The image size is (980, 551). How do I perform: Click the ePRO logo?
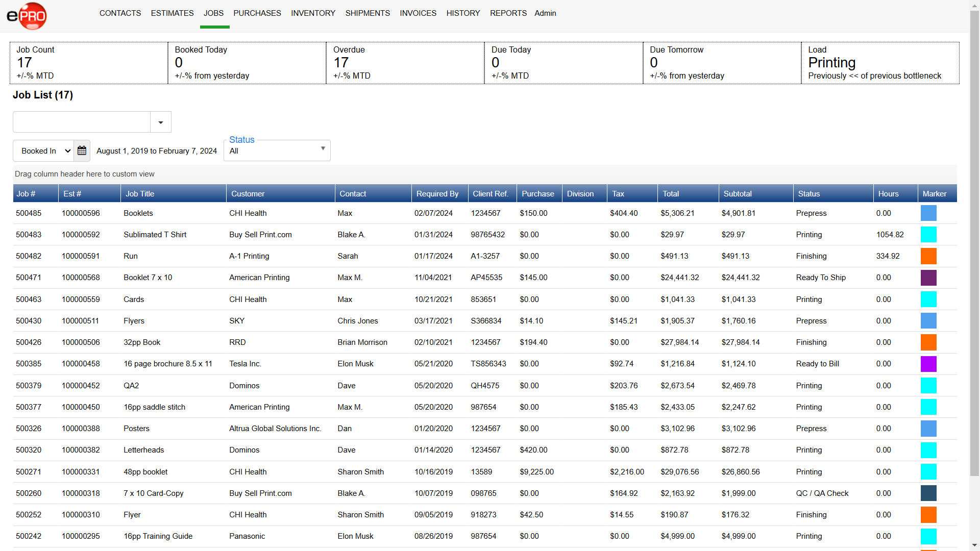point(27,15)
